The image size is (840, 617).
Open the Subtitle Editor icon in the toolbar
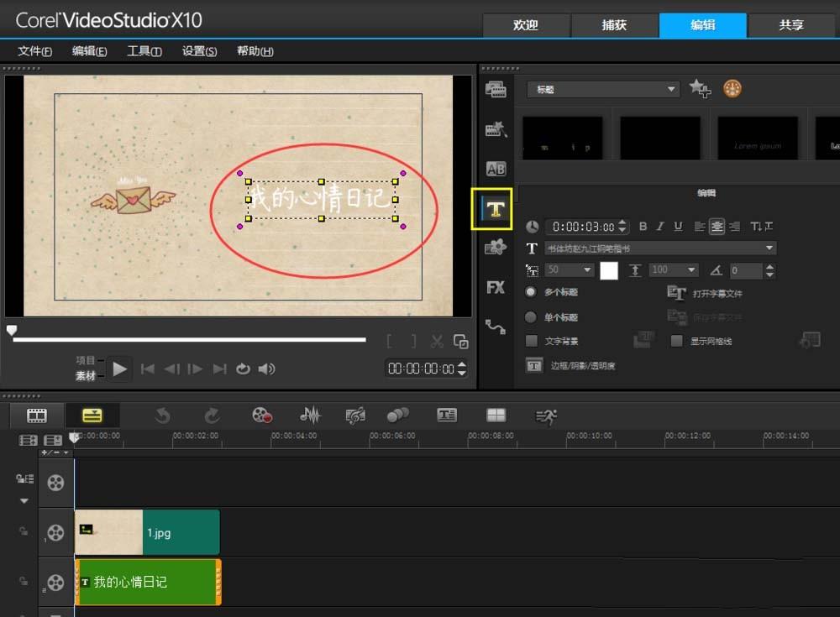(447, 415)
